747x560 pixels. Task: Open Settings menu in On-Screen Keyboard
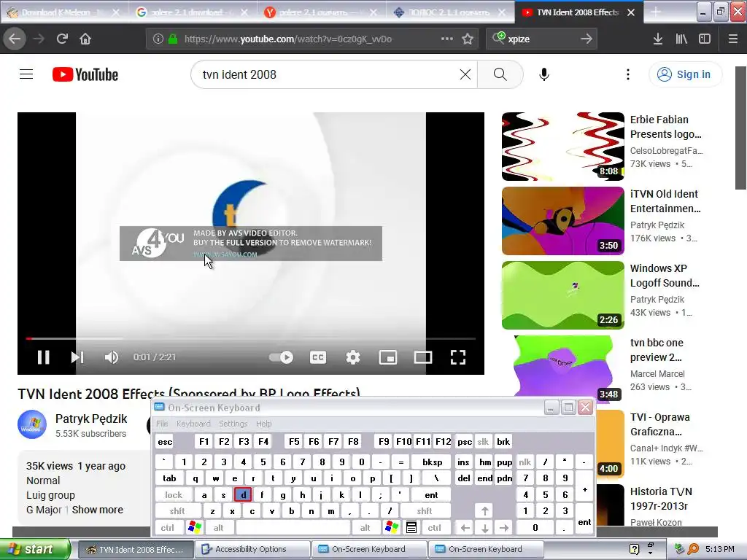[x=233, y=424]
